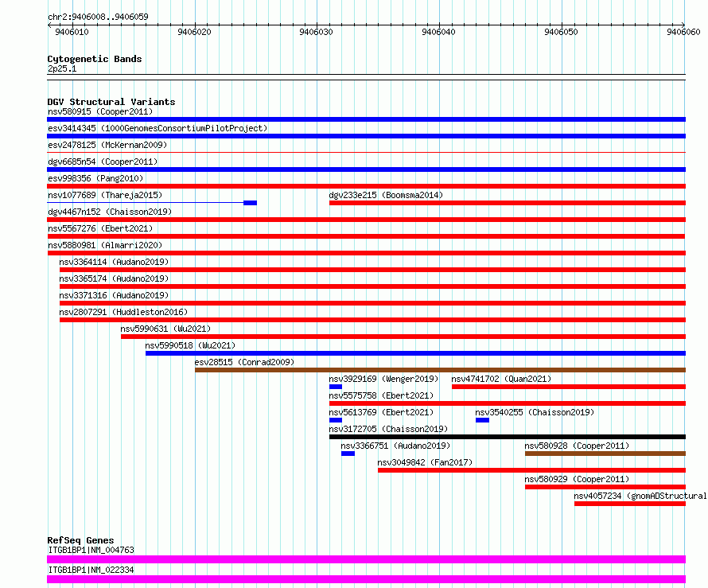The image size is (708, 588).
Task: Click the brown bar under esv28515
Action: [440, 370]
